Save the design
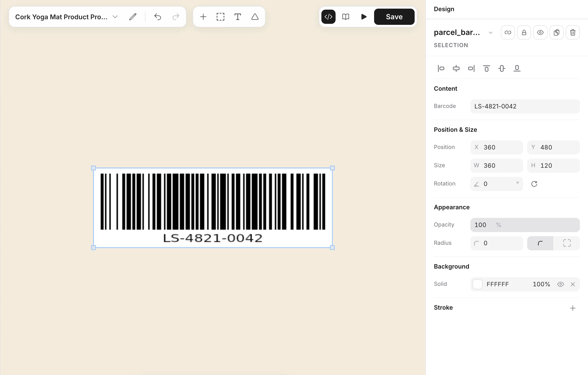The width and height of the screenshot is (588, 375). [394, 17]
